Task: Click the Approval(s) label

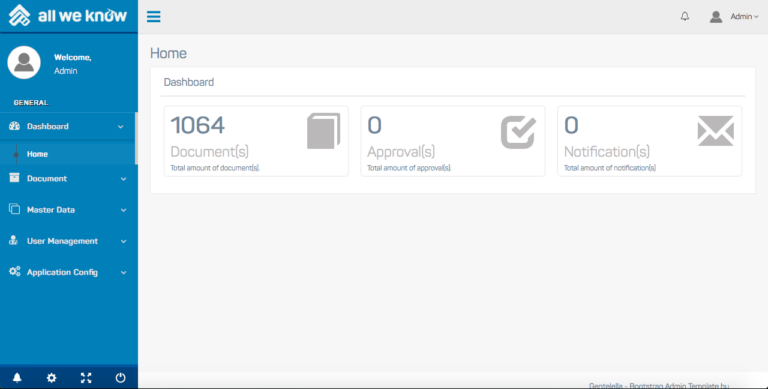Action: tap(401, 152)
